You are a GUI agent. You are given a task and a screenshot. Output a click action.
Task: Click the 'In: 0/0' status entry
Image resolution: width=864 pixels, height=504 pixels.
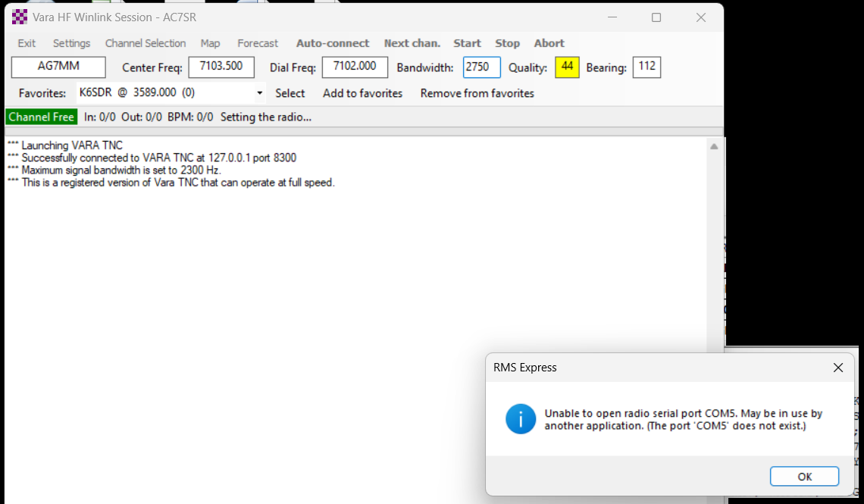pyautogui.click(x=100, y=117)
